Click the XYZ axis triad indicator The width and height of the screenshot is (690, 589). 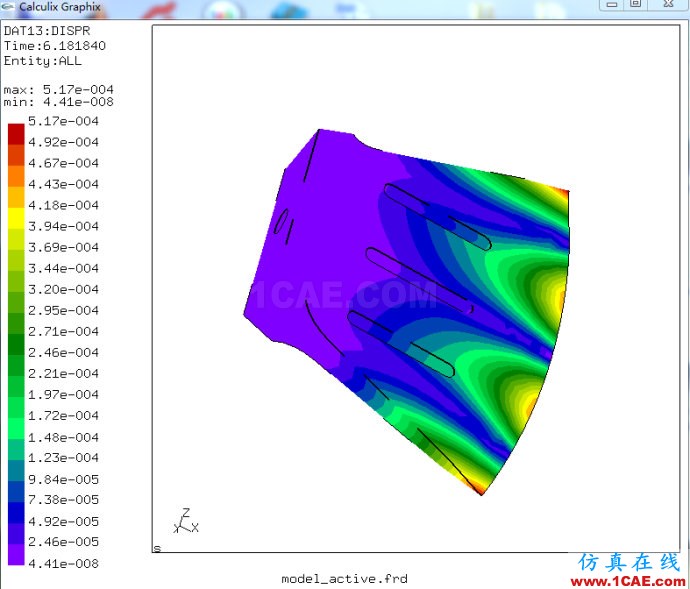(x=186, y=520)
